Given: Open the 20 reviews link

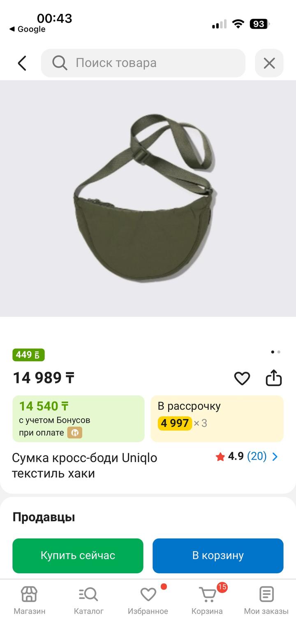Looking at the screenshot, I should pyautogui.click(x=257, y=456).
